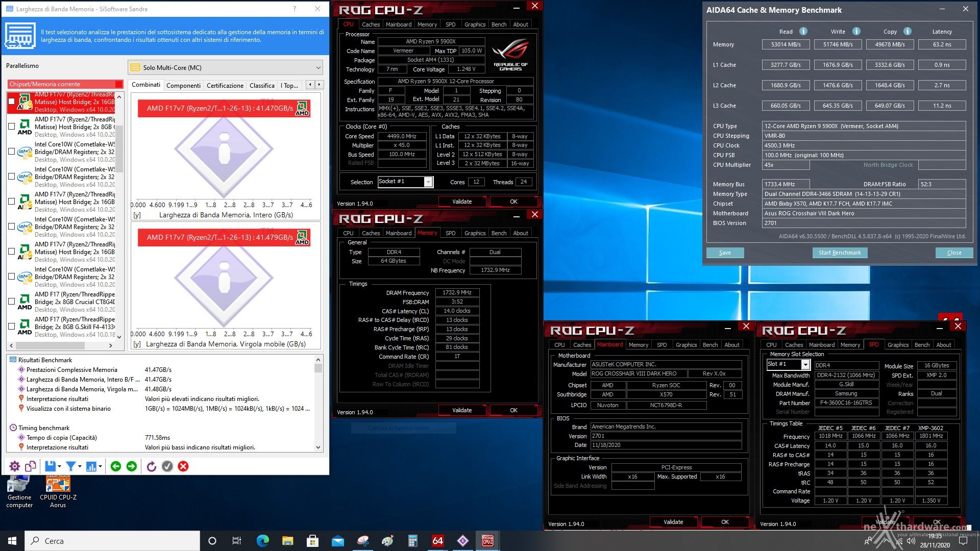Viewport: 980px width, 551px height.
Task: Toggle the checkbox of the first Intel Core10W entry
Action: (x=12, y=152)
